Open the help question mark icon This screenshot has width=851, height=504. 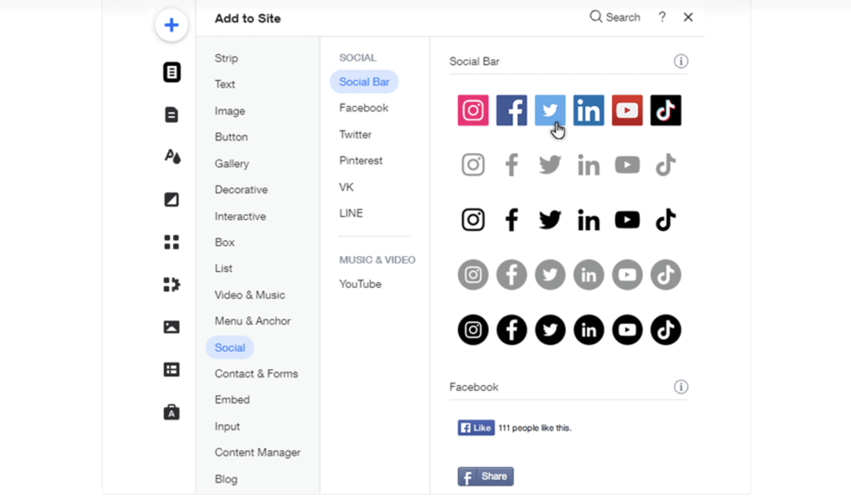click(662, 18)
